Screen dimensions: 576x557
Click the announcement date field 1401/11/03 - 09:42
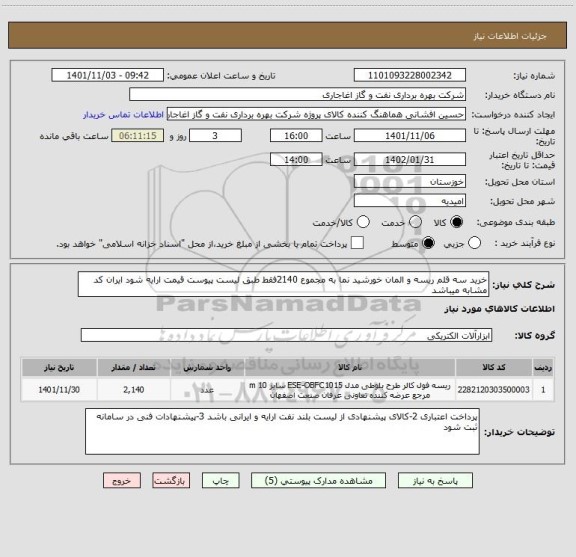point(108,75)
